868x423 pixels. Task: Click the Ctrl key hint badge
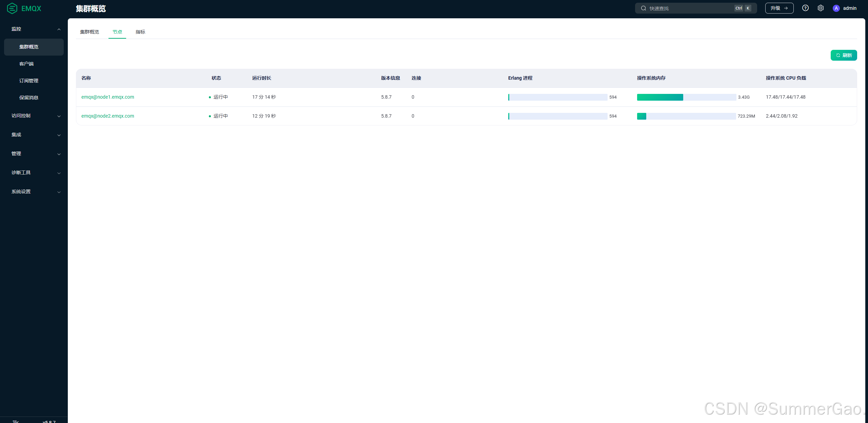pos(739,8)
